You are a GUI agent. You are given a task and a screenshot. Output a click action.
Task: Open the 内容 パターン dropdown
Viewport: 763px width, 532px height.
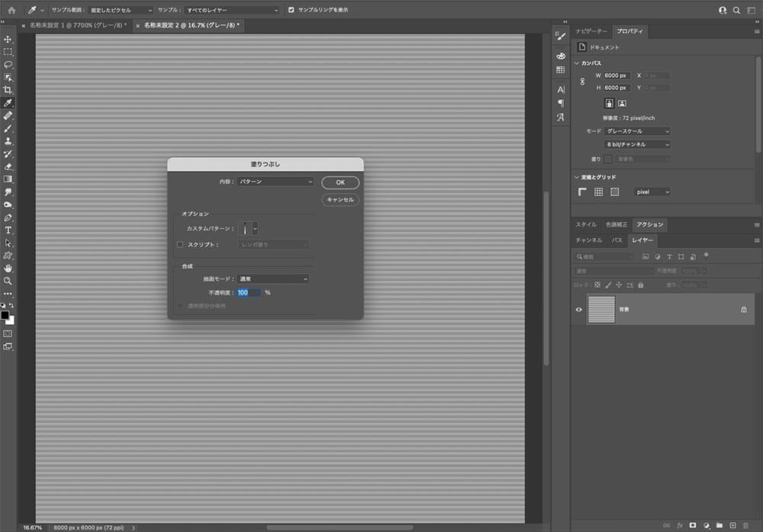(x=275, y=182)
